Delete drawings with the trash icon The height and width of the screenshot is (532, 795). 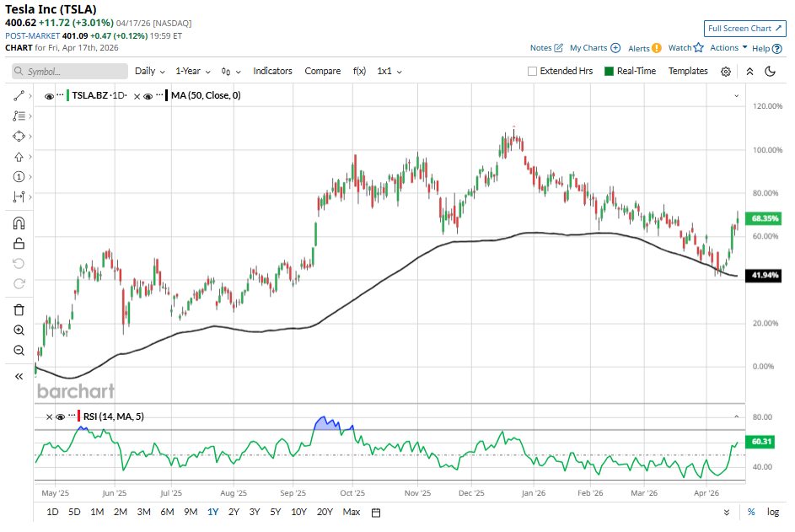click(19, 309)
